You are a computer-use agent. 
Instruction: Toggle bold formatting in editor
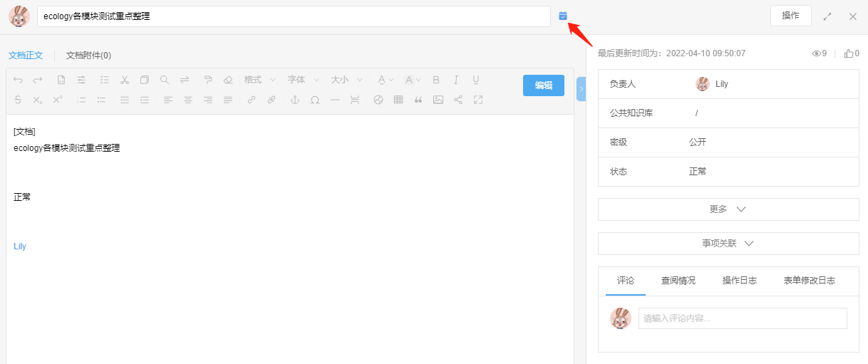[436, 80]
